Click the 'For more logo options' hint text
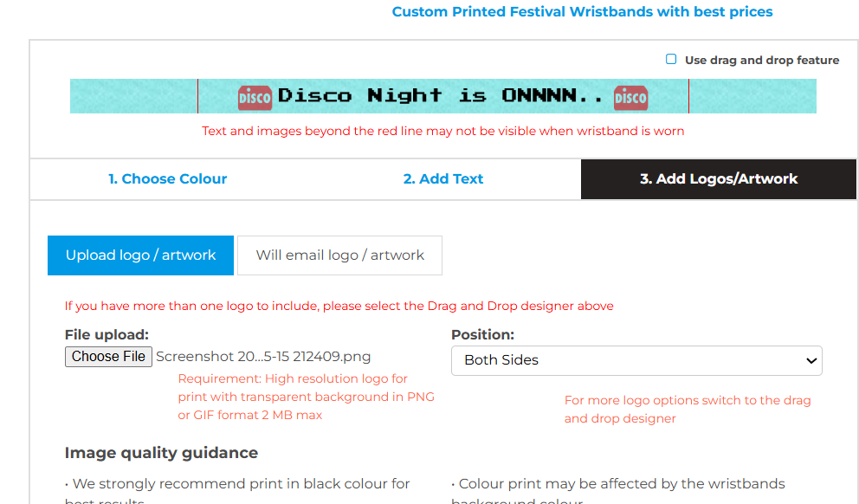 coord(688,410)
